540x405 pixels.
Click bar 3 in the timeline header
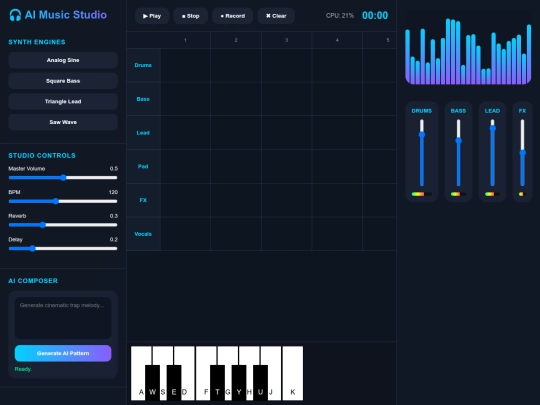click(x=287, y=40)
